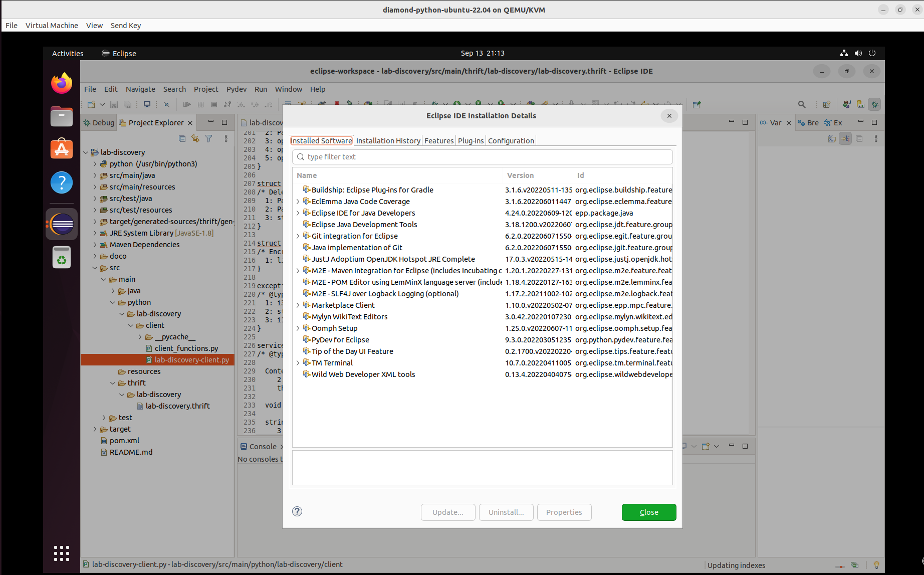The width and height of the screenshot is (924, 575).
Task: Switch to the Plug-ins tab
Action: pyautogui.click(x=471, y=141)
